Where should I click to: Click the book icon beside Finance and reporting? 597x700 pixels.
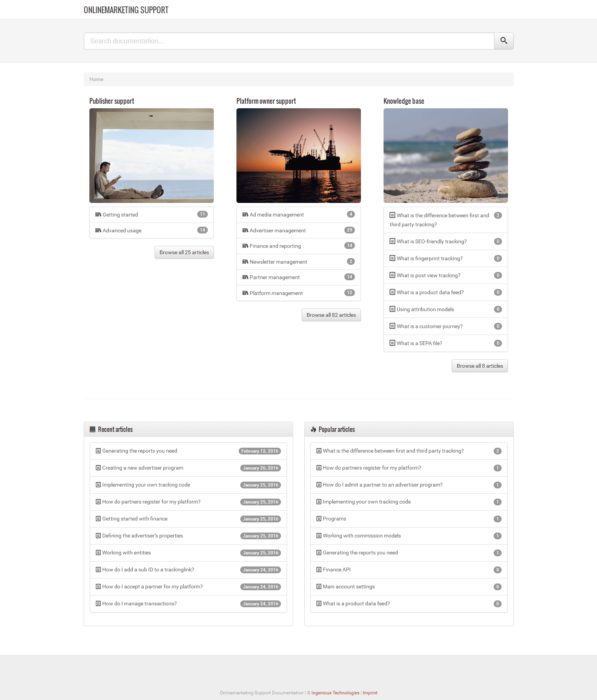245,246
